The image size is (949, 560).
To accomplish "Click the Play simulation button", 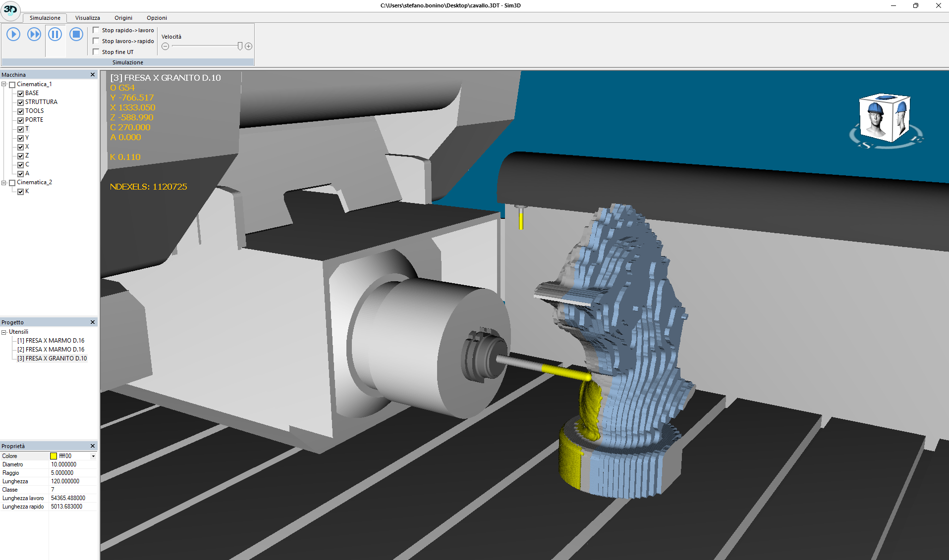I will (x=13, y=34).
